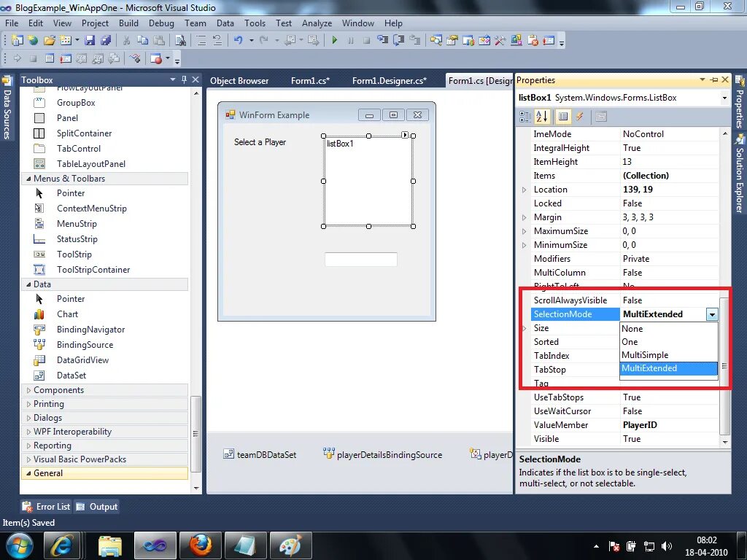Expand the Dialogs toolbox group
The image size is (747, 560).
coord(28,418)
